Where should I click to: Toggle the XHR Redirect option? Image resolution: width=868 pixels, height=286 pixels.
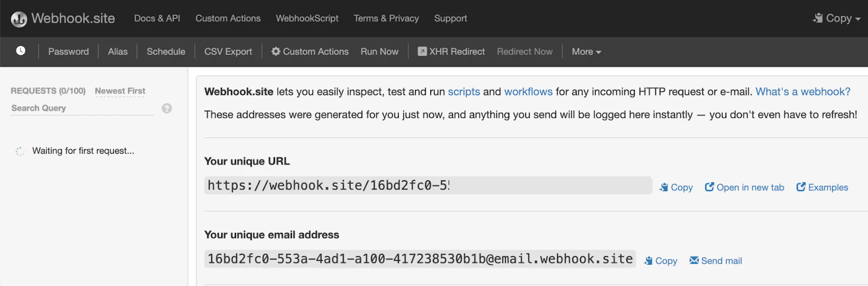(x=451, y=52)
